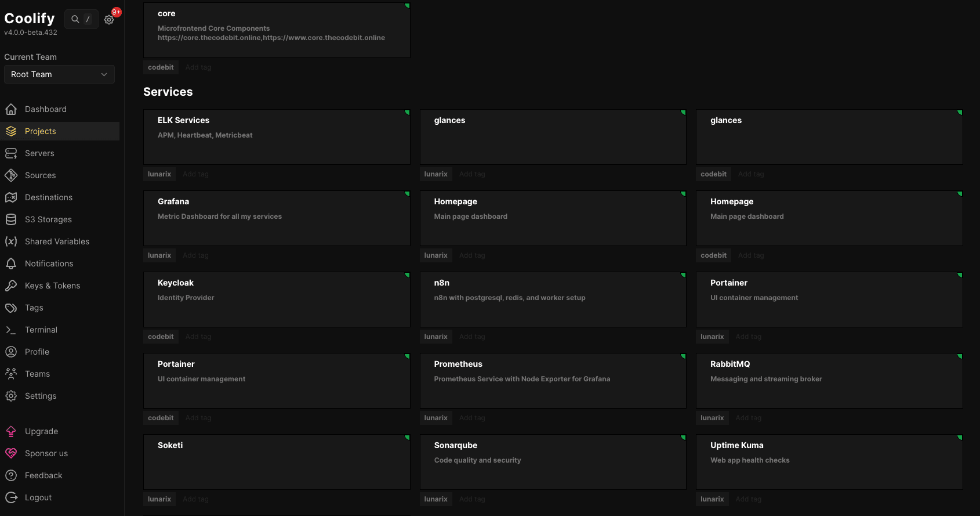Click the Destinations map icon

tap(11, 197)
